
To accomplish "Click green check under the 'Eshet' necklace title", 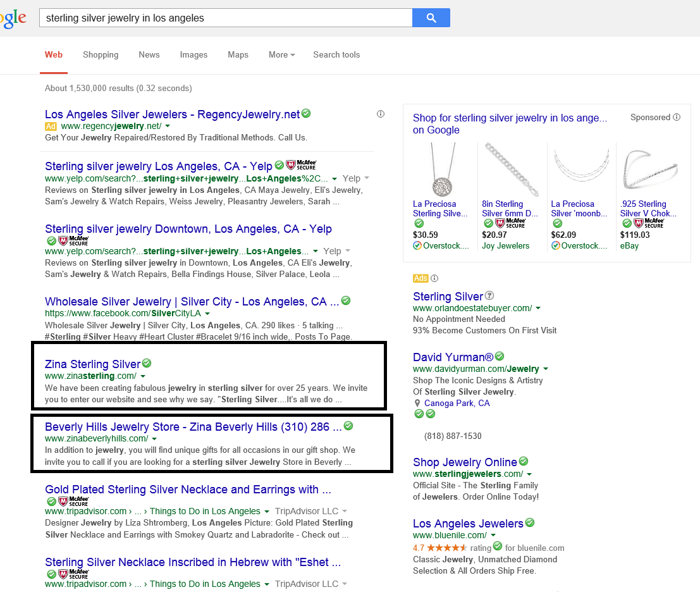I will pos(52,574).
